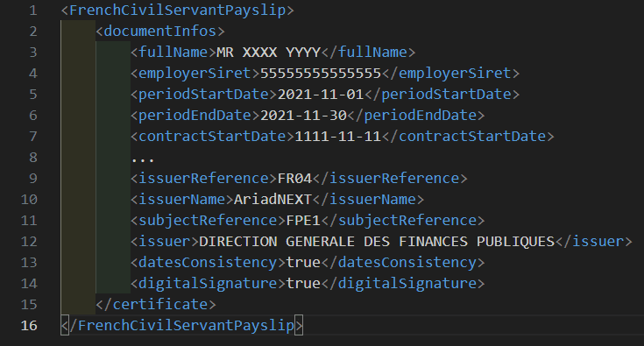Click the opening fullName tag
Viewport: 644px width, 346px height.
173,53
